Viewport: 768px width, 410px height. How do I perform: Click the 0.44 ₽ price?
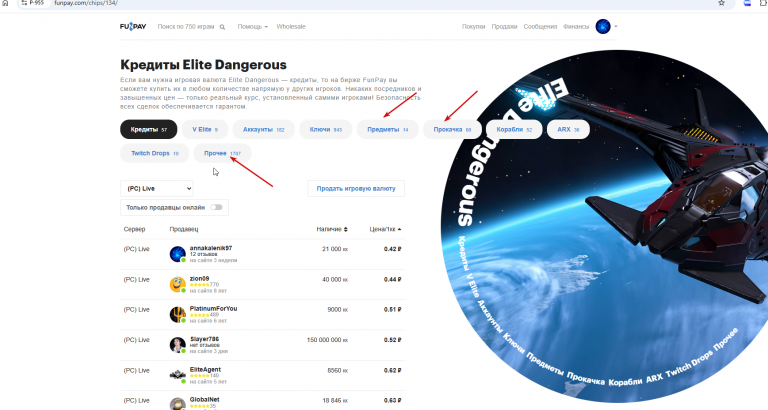point(392,280)
